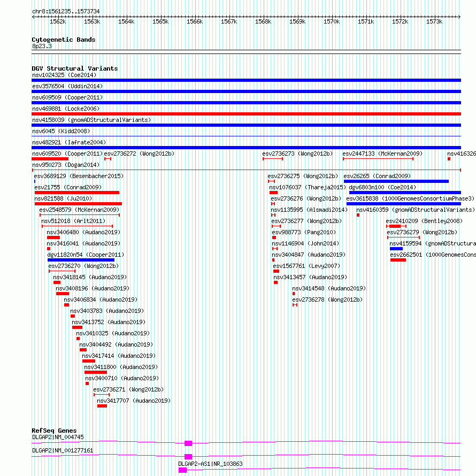The width and height of the screenshot is (476, 476).
Task: Open nsv3413457 (Audano2019) variant
Action: point(310,277)
